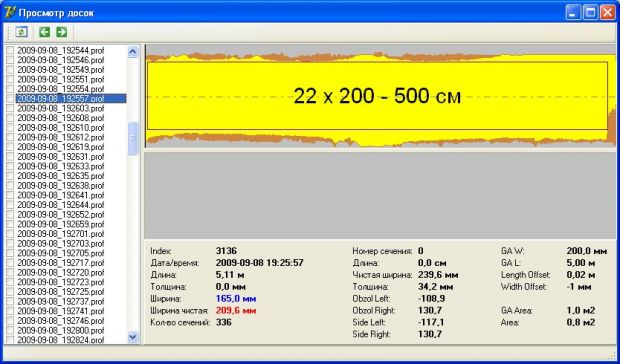Click the length value 5,11 м
The width and height of the screenshot is (620, 364).
pyautogui.click(x=231, y=274)
